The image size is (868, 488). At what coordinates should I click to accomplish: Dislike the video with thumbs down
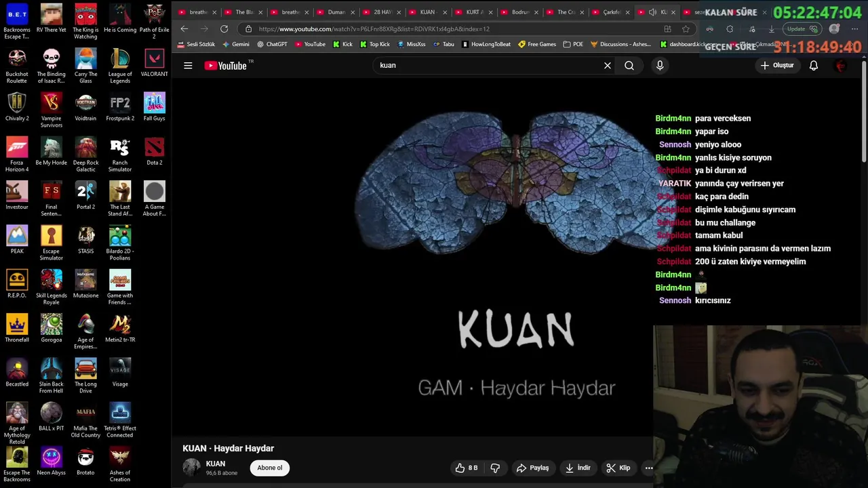pyautogui.click(x=495, y=468)
